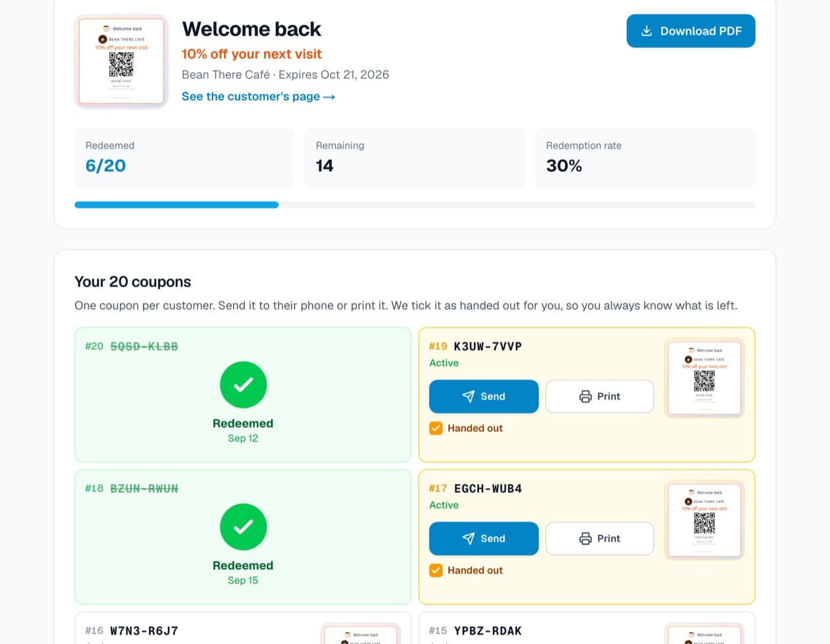
Task: Send coupon #19 K3UW-7VVP
Action: (484, 396)
